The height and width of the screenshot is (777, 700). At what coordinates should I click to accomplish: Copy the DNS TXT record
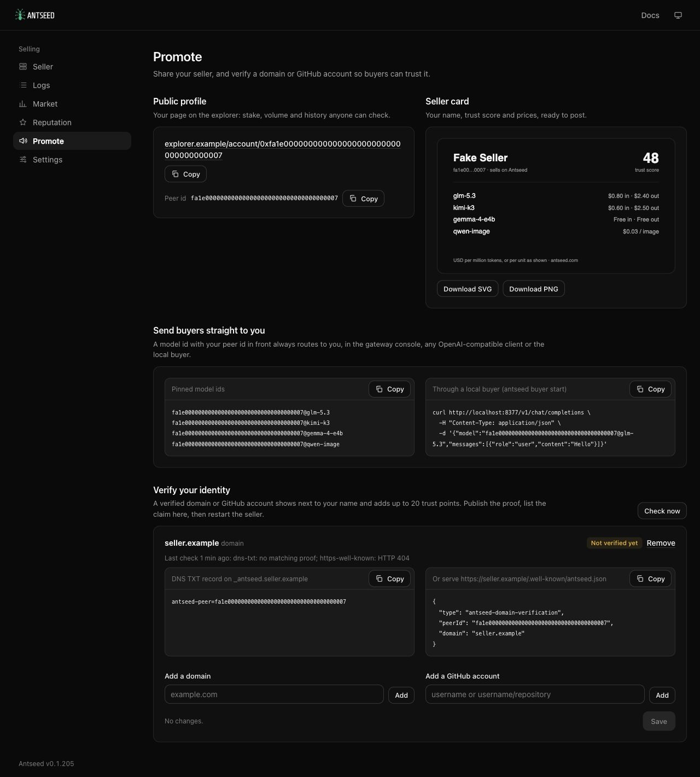click(389, 579)
